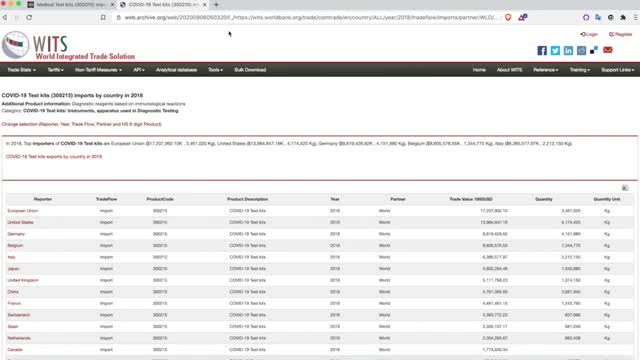Open a new browser tab
The image size is (640, 360).
(216, 4)
